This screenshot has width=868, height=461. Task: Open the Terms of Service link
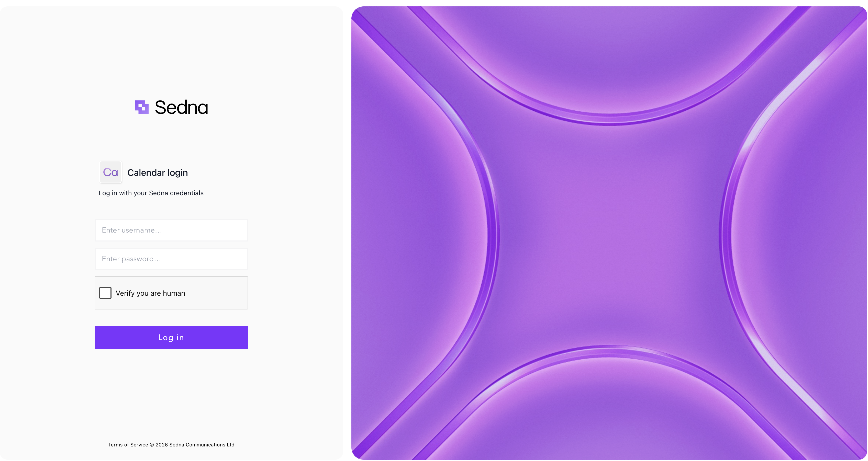[x=128, y=445]
